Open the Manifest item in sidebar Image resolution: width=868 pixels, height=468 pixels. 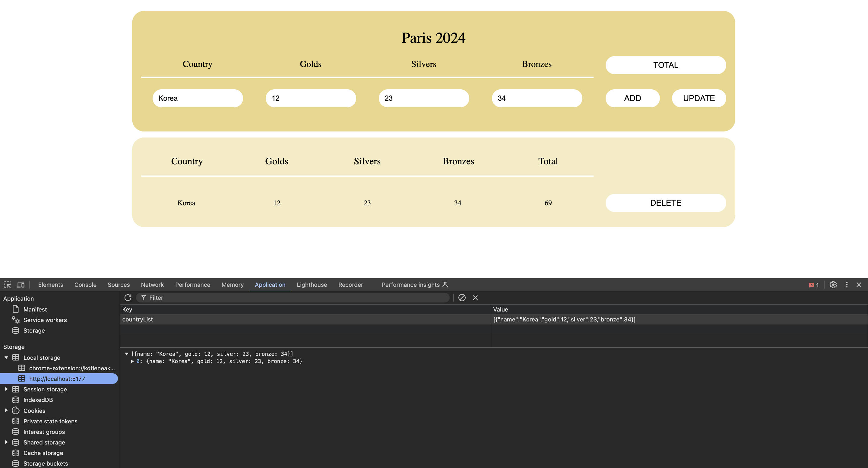coord(35,309)
